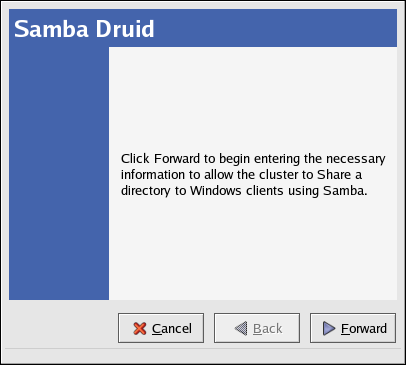Click the gray left-arrow Back icon
Image resolution: width=406 pixels, height=365 pixels.
[241, 328]
